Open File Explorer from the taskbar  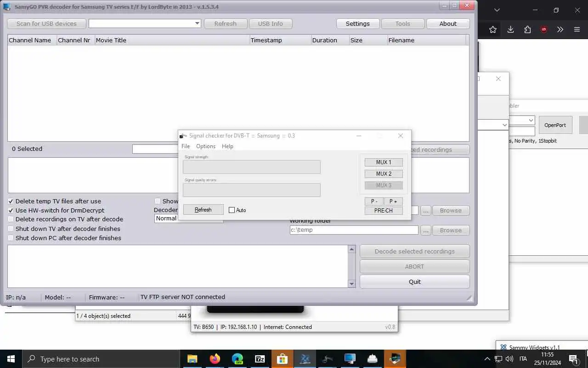click(192, 359)
